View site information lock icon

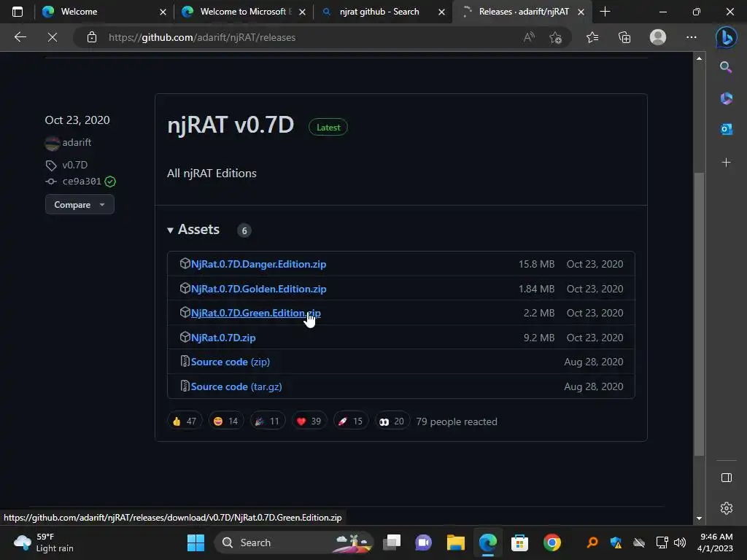[x=92, y=37]
